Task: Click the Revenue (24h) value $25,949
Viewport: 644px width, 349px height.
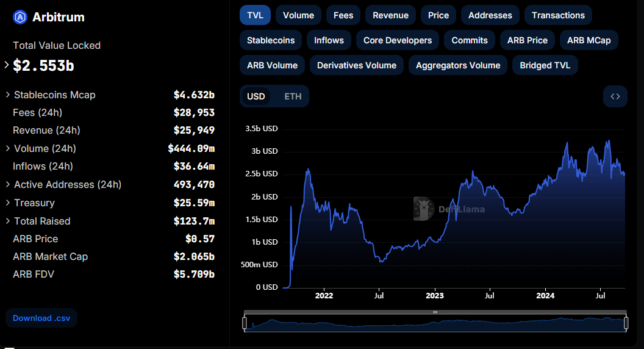Action: 194,131
